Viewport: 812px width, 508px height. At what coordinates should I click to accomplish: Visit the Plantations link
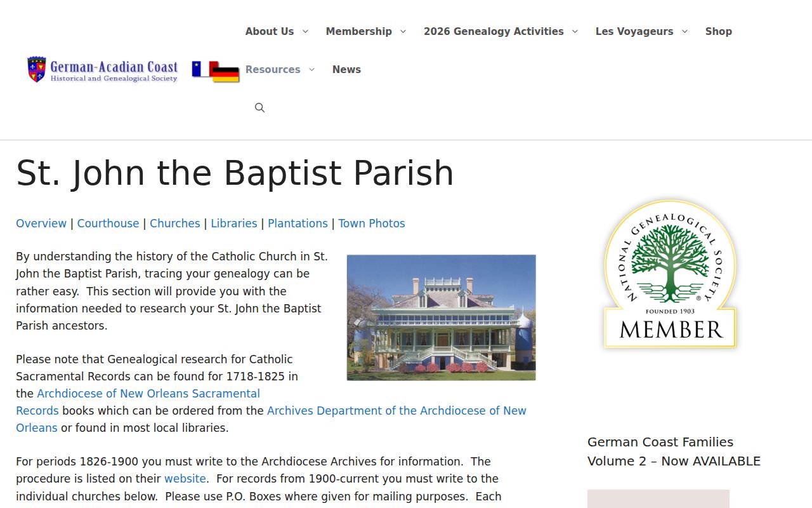click(298, 224)
